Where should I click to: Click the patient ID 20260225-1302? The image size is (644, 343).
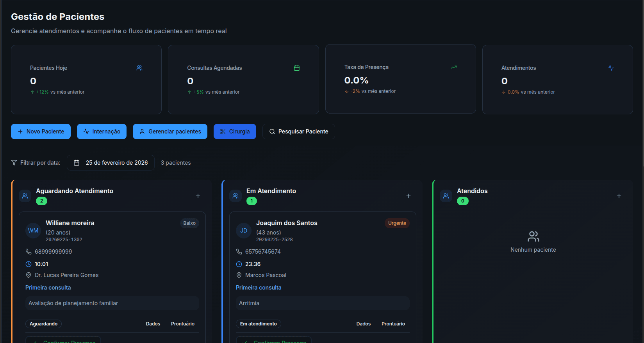(x=64, y=240)
